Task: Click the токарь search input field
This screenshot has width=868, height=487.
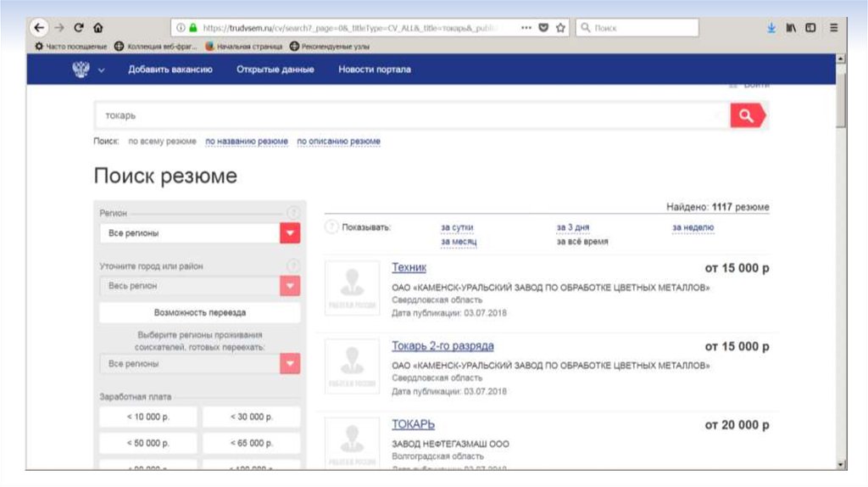Action: pos(411,115)
